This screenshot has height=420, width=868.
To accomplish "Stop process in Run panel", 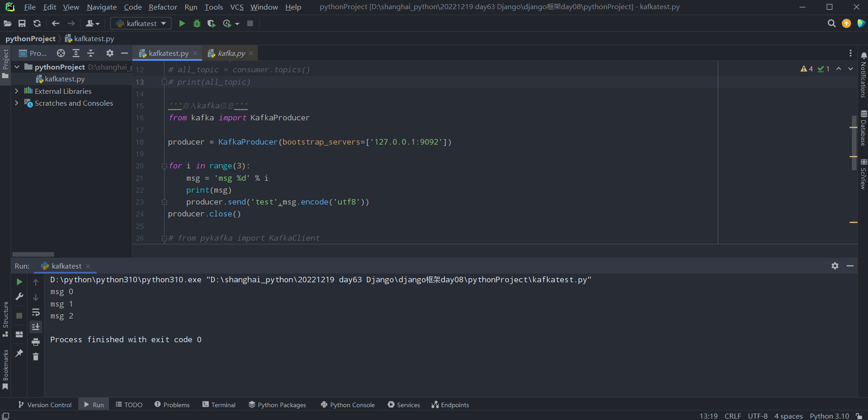I will click(19, 316).
